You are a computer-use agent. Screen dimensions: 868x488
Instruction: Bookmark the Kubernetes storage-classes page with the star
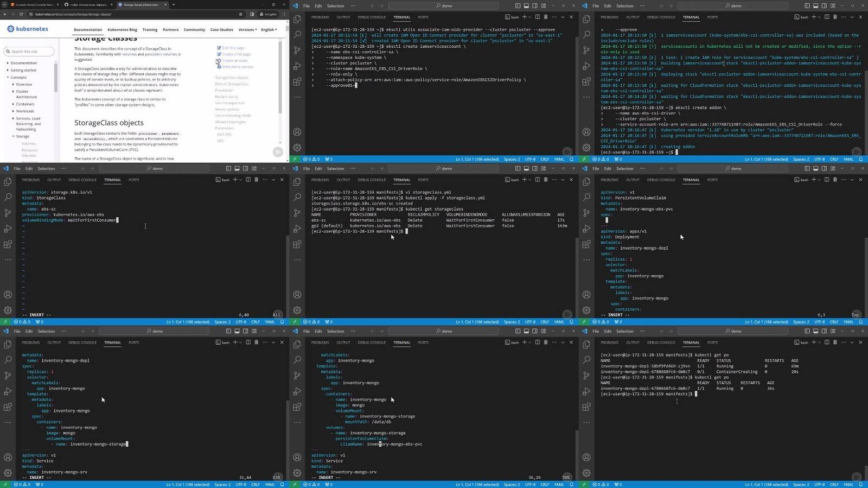(x=241, y=14)
